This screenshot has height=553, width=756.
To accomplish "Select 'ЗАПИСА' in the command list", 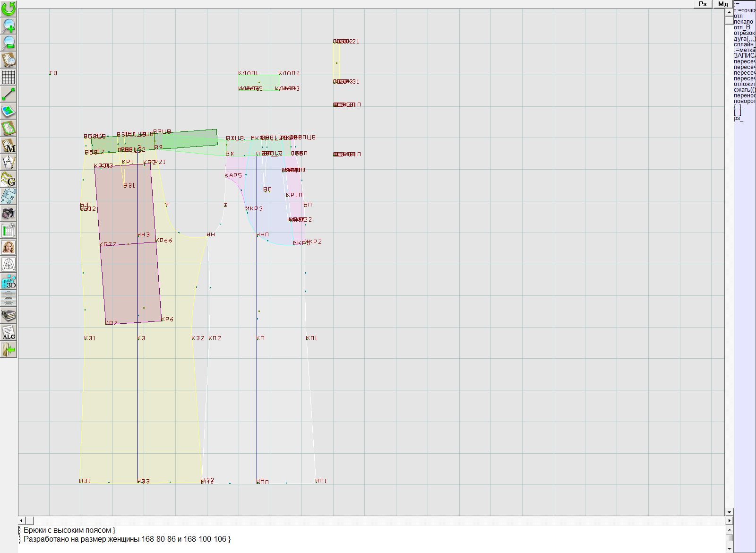I will (744, 56).
